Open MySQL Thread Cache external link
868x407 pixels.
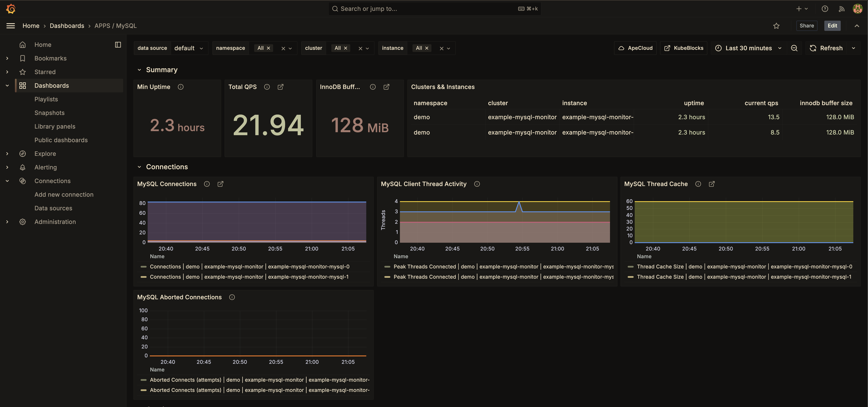click(x=712, y=184)
